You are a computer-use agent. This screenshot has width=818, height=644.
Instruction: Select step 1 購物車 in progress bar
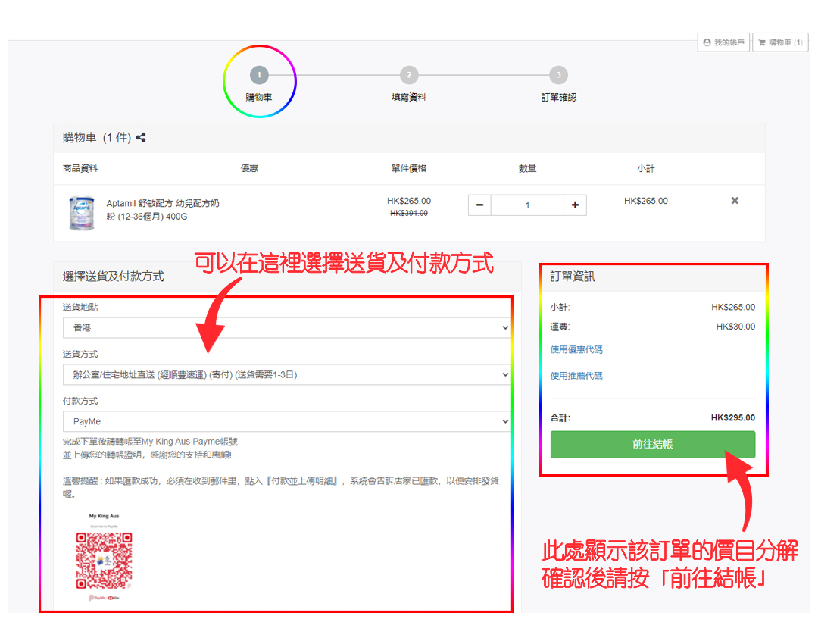tap(259, 75)
